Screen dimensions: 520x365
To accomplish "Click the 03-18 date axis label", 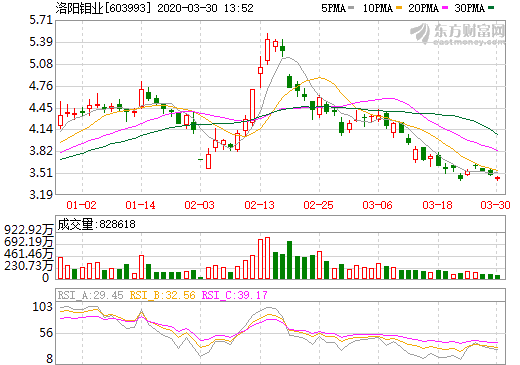I will click(437, 205).
